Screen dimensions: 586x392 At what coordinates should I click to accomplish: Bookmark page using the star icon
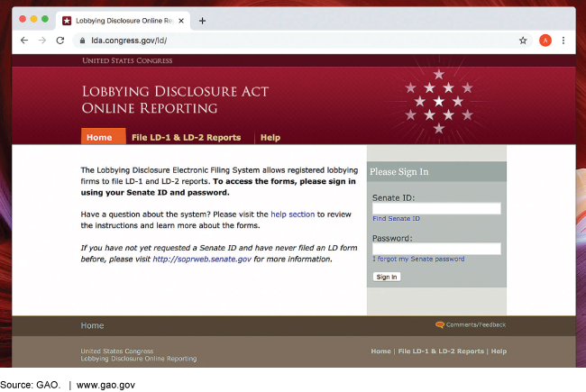point(523,41)
